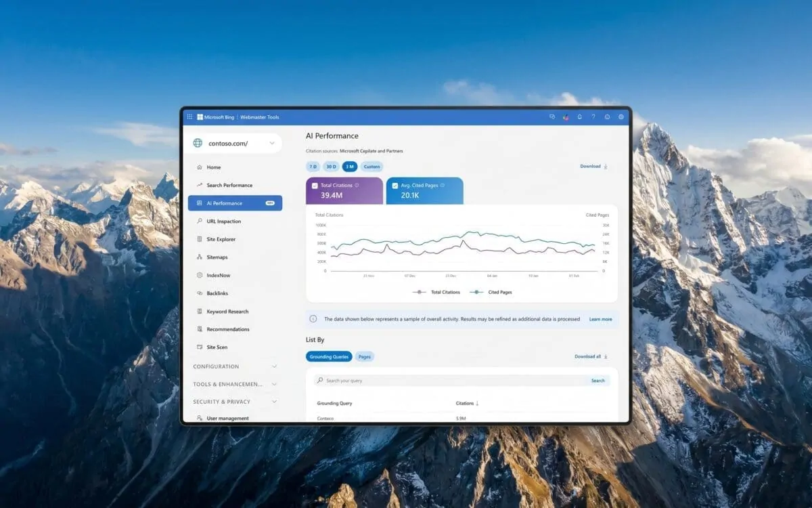Open the notifications bell icon
This screenshot has height=508, width=812.
tap(580, 117)
